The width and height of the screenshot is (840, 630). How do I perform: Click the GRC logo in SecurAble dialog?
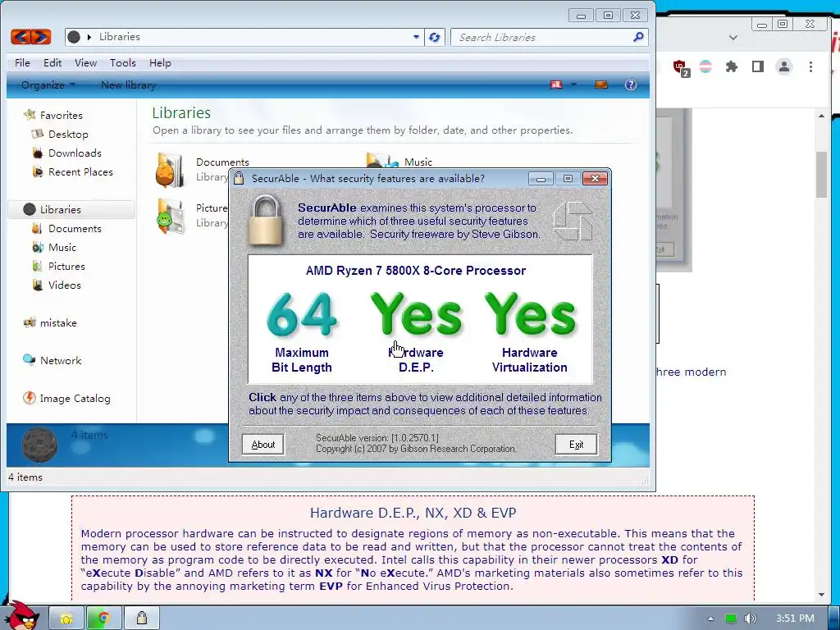(x=573, y=221)
